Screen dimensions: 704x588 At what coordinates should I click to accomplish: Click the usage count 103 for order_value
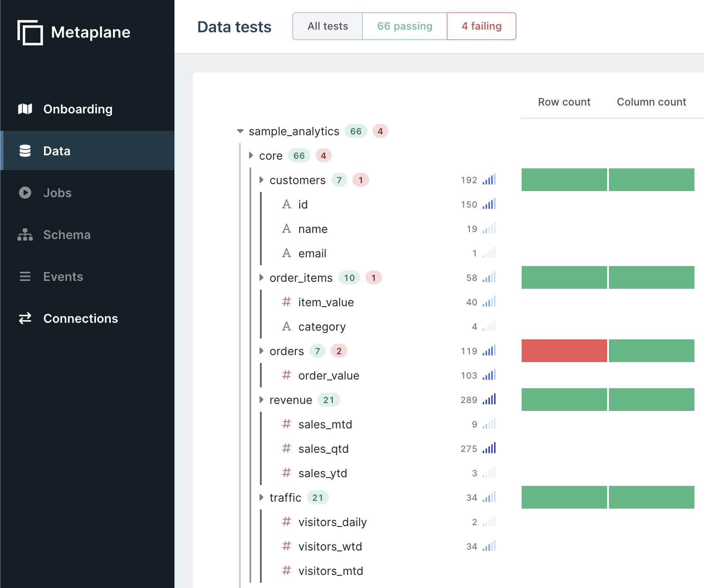pos(469,375)
